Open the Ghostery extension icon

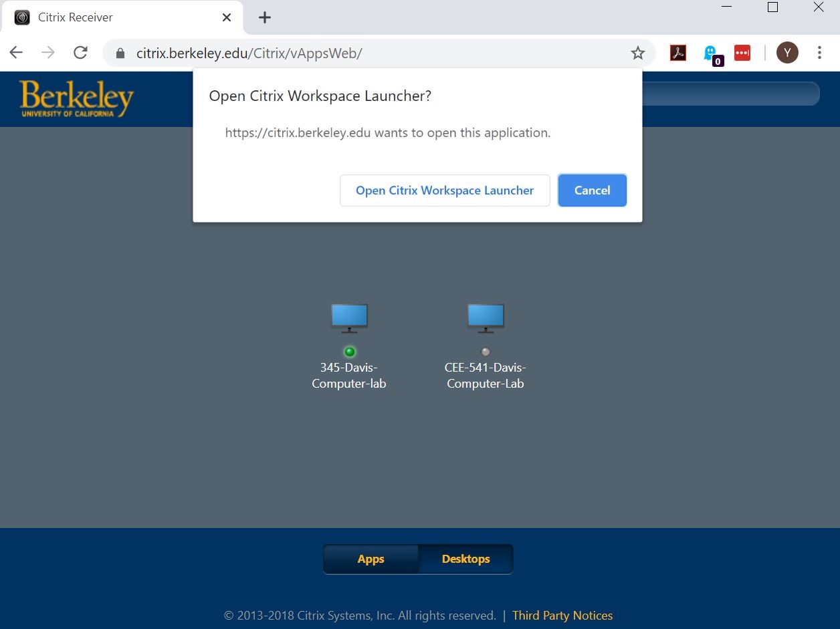(x=712, y=54)
